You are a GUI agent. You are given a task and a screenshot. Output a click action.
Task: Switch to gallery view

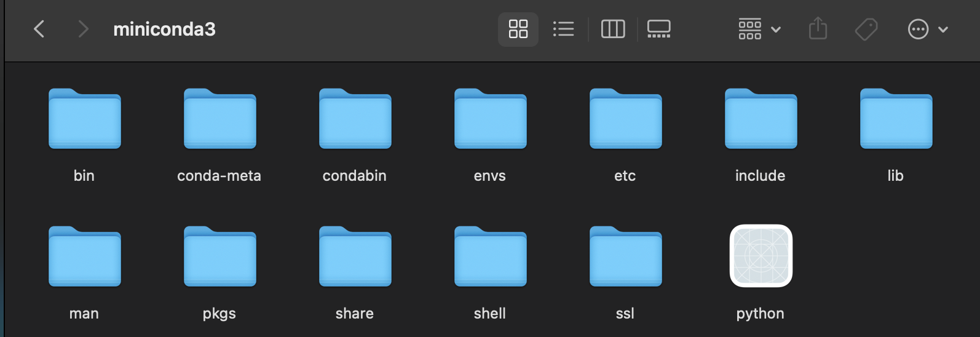pyautogui.click(x=658, y=29)
